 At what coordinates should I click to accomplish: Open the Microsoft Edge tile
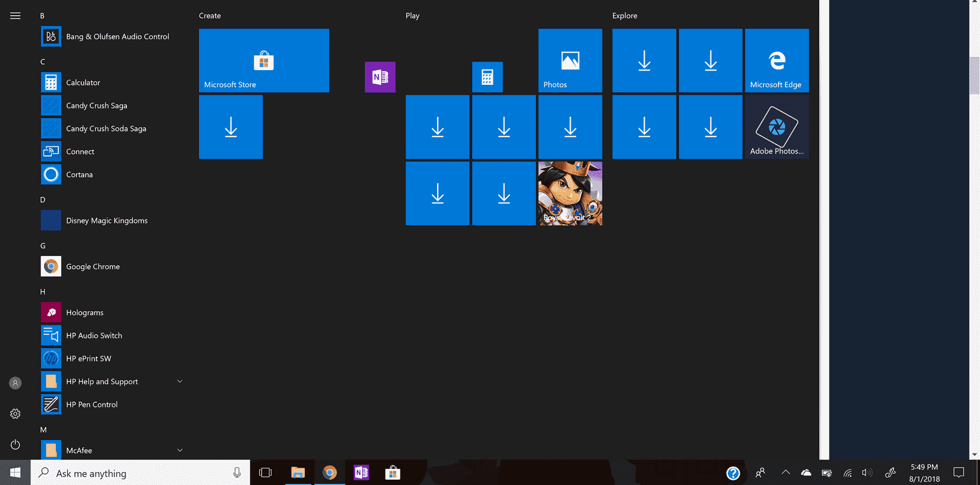click(x=777, y=60)
